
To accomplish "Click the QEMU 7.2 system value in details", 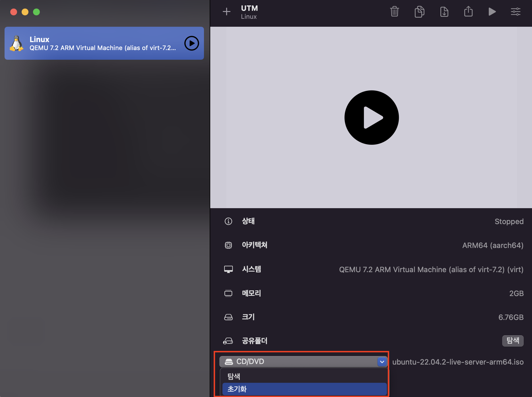I will click(431, 270).
